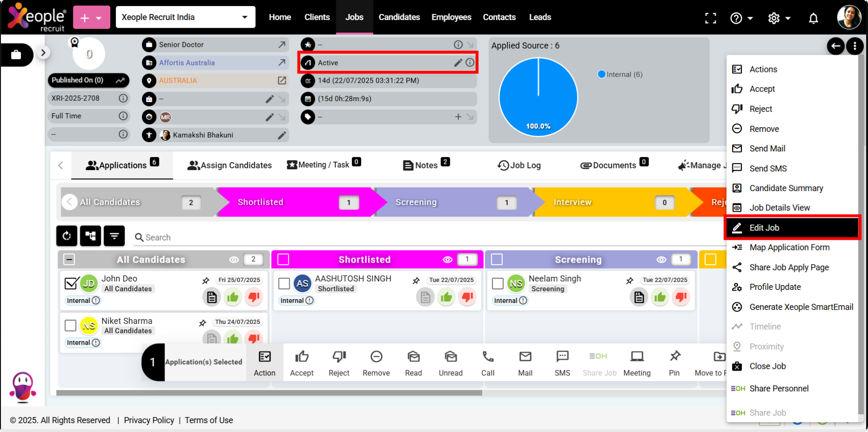
Task: Click the back arrow circle button
Action: tap(836, 46)
